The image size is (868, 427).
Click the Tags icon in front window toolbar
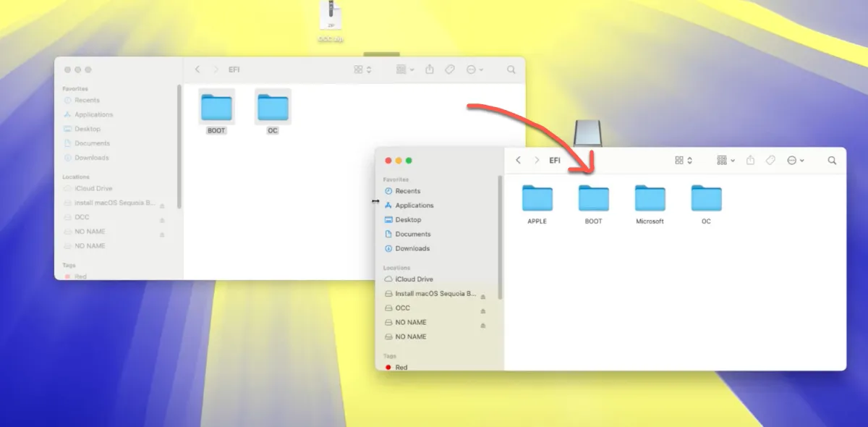[770, 161]
